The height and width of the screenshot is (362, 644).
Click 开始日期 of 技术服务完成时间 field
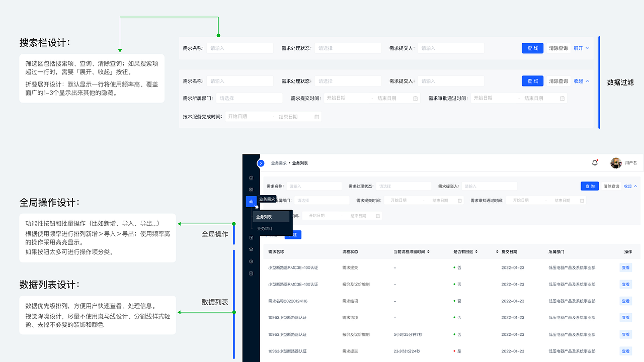237,117
